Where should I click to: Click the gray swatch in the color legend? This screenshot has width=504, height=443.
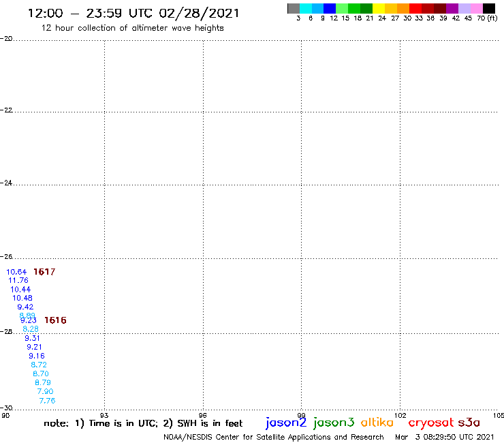point(294,8)
